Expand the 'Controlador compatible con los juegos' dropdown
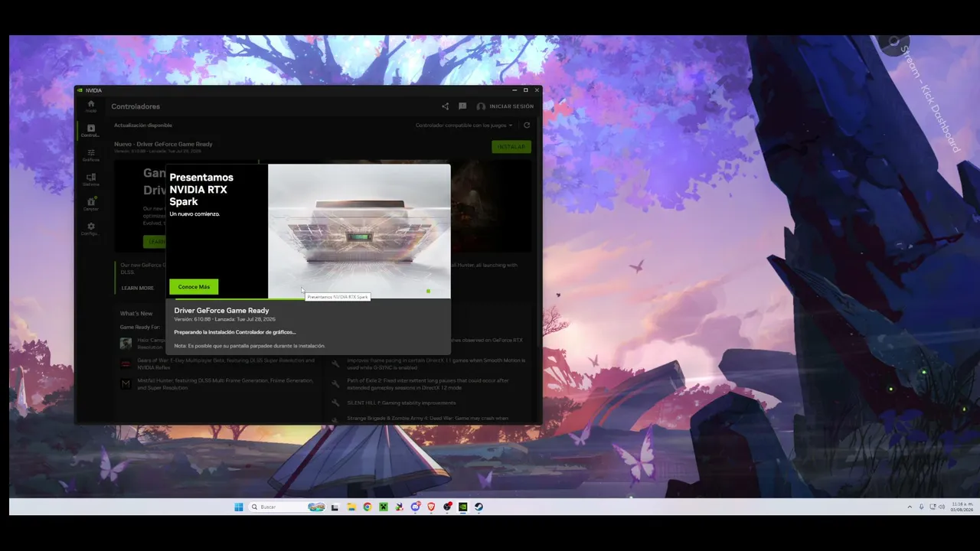Viewport: 980px width, 551px height. coord(464,126)
